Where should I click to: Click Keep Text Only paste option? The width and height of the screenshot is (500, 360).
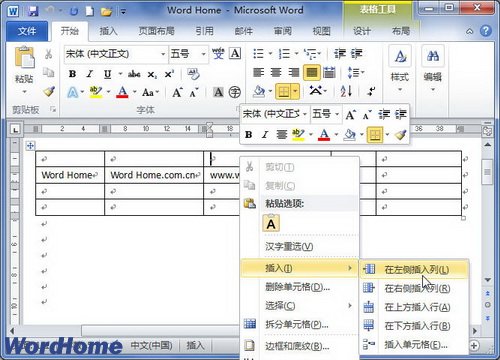pyautogui.click(x=271, y=223)
